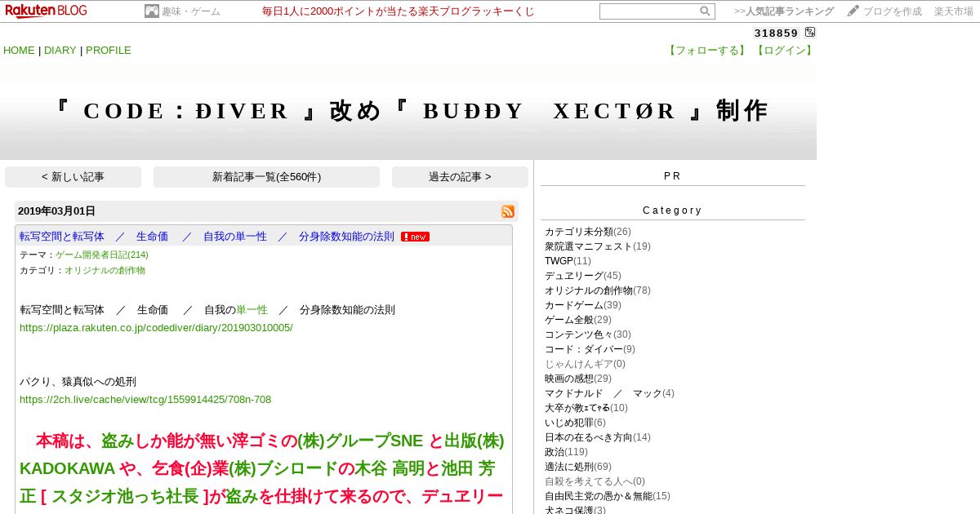The width and height of the screenshot is (980, 514).
Task: Open 人気記事ランキング link
Action: pos(790,11)
